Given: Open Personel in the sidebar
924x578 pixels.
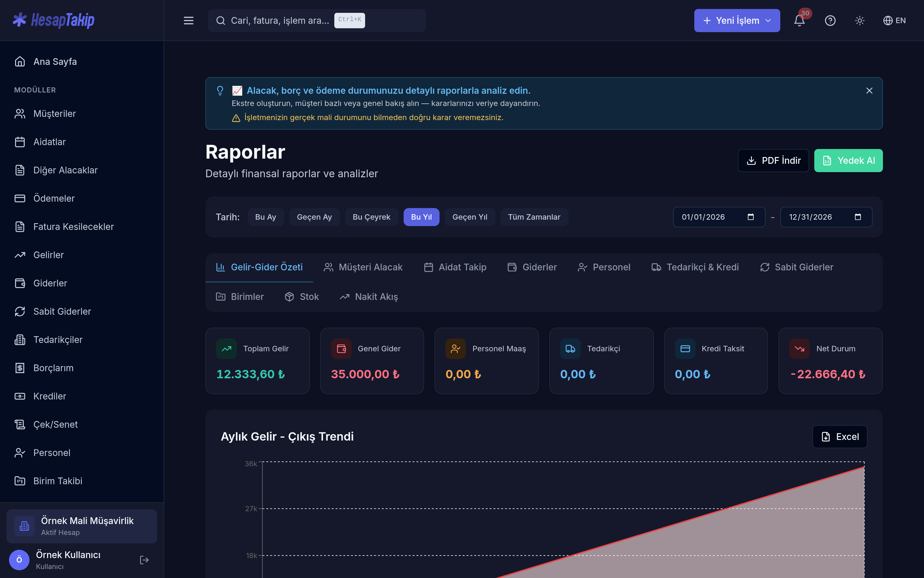Looking at the screenshot, I should point(82,453).
